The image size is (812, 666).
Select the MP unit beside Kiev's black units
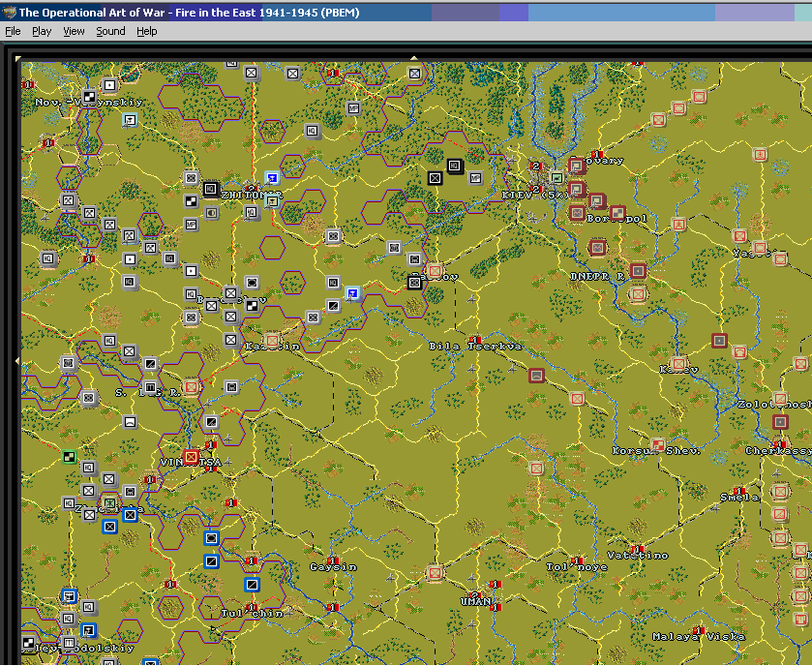[475, 178]
